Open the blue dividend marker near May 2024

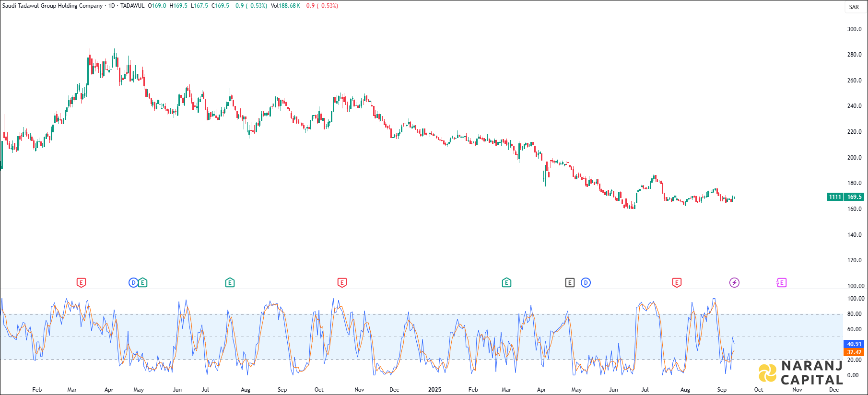pos(133,283)
